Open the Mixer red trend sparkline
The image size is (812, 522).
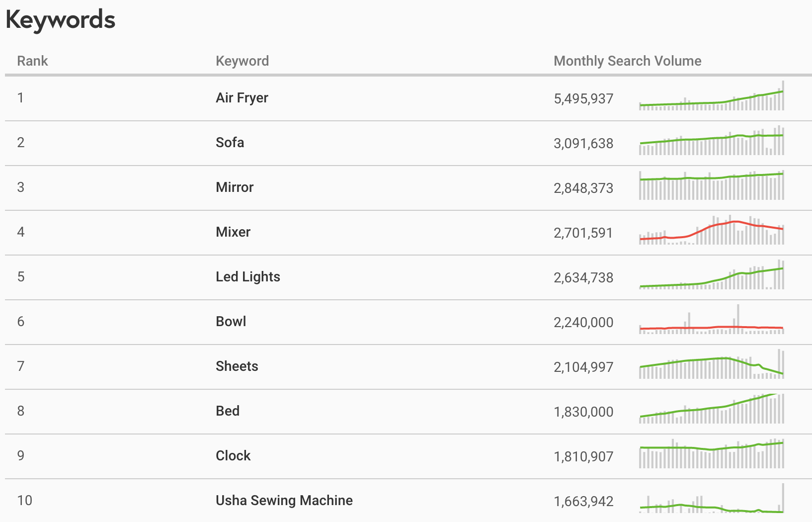tap(712, 230)
